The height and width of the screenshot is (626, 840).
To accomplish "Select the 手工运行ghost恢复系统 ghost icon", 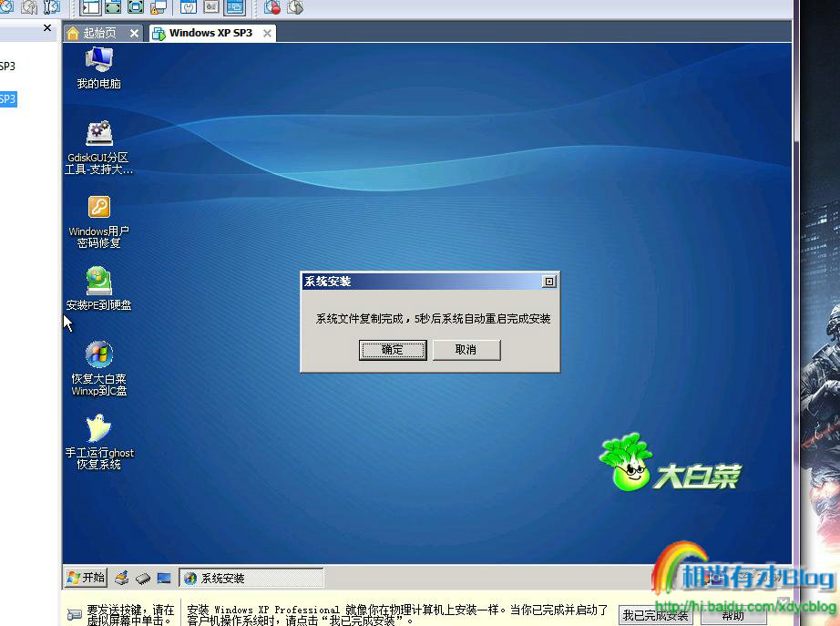I will [99, 442].
